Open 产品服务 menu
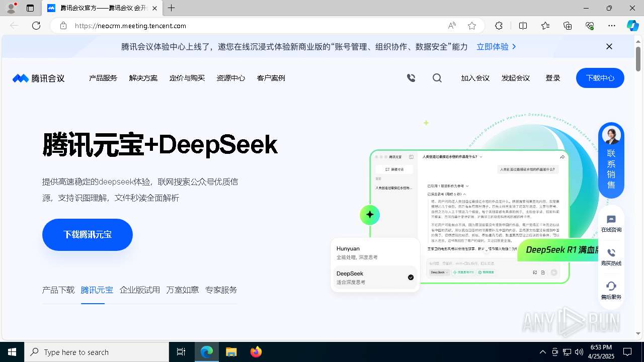 click(x=103, y=78)
